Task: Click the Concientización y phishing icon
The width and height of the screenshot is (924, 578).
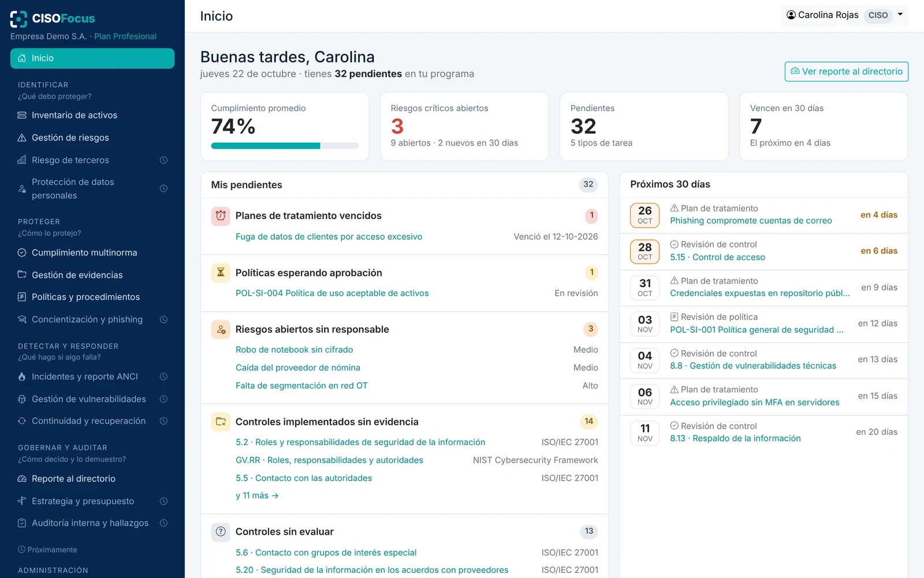Action: point(22,320)
